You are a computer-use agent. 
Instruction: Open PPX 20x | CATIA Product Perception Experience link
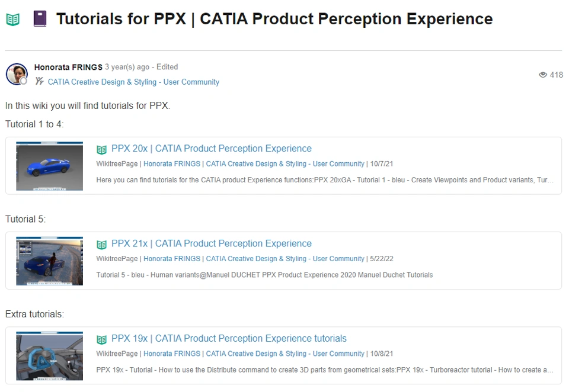coord(211,149)
